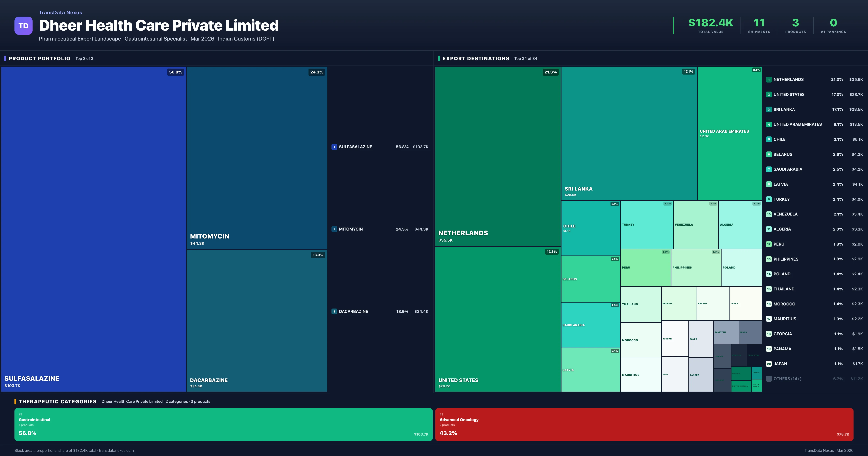Click the Netherlands rank 1 badge in the destinations list

[769, 80]
